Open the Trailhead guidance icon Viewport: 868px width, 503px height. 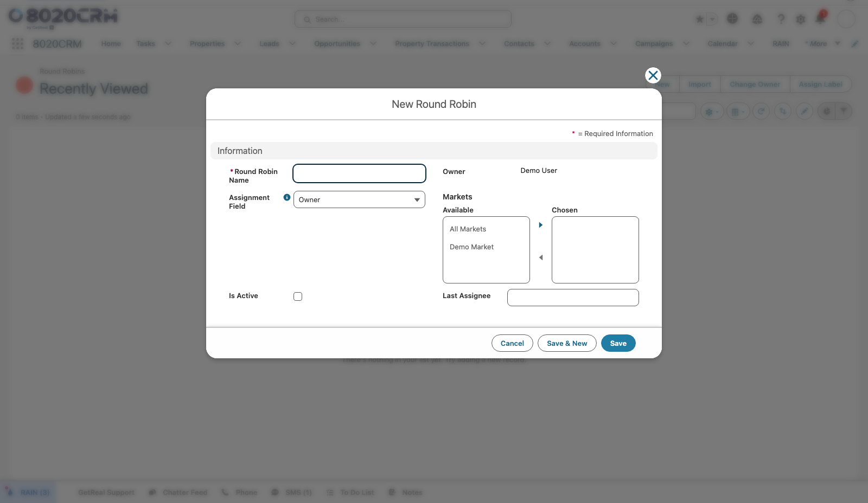pos(757,20)
